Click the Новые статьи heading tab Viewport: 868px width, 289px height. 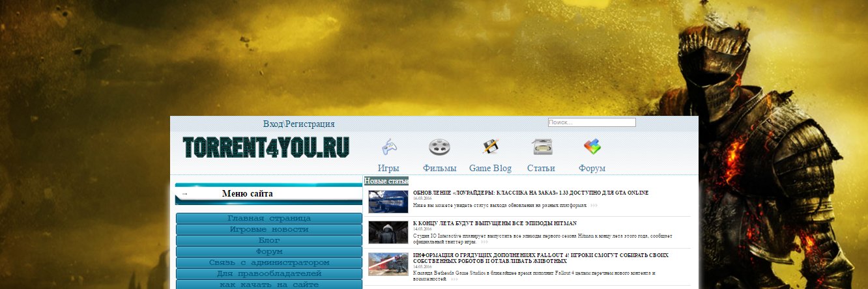tap(386, 180)
